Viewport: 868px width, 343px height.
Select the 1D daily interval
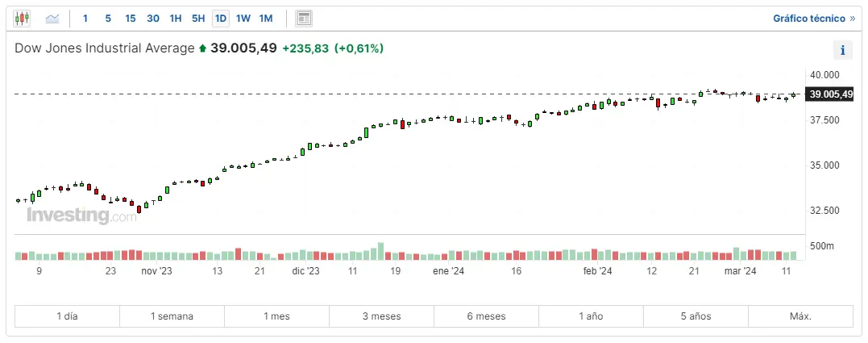(x=221, y=18)
